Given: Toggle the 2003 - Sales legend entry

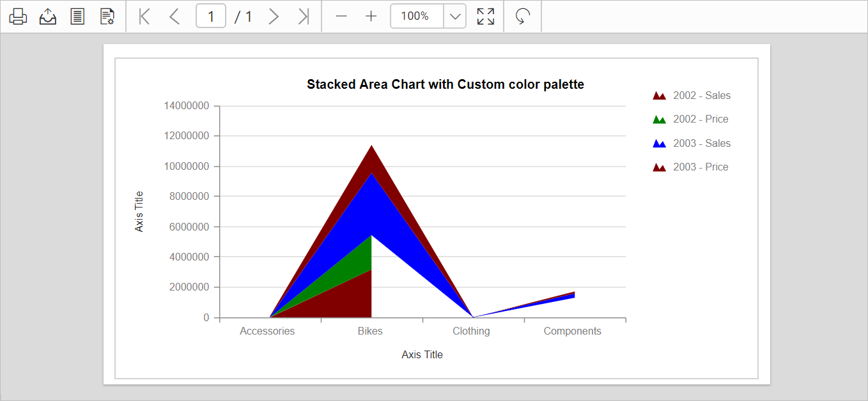Looking at the screenshot, I should point(701,143).
